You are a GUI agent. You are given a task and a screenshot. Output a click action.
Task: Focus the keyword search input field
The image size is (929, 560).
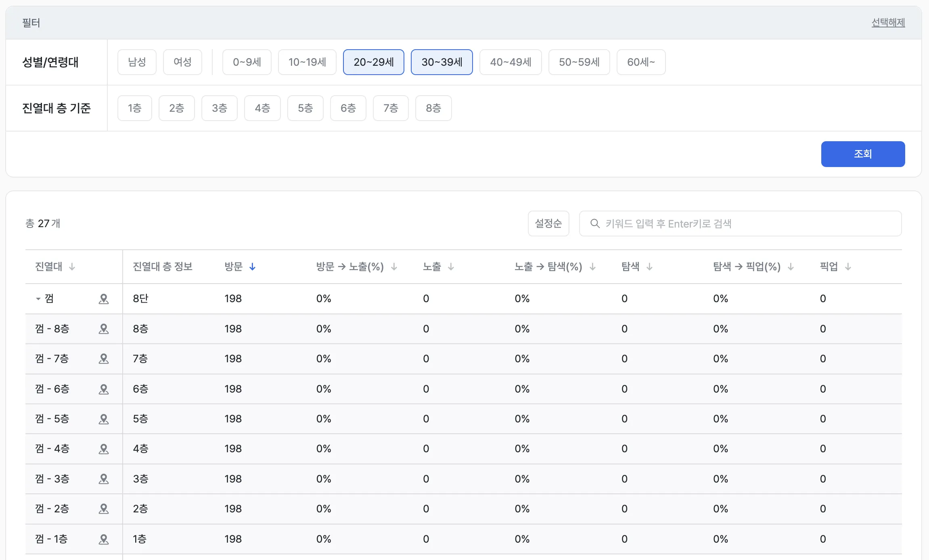coord(740,224)
